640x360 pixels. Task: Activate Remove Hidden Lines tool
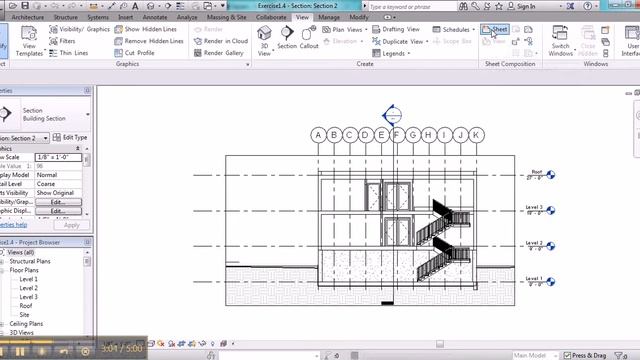pos(149,41)
